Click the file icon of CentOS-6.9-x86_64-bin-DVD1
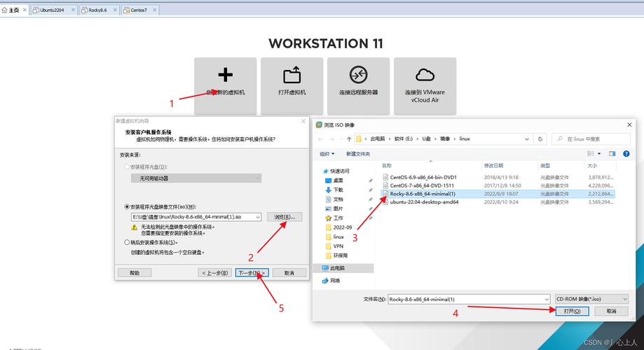This screenshot has width=644, height=350. [385, 177]
